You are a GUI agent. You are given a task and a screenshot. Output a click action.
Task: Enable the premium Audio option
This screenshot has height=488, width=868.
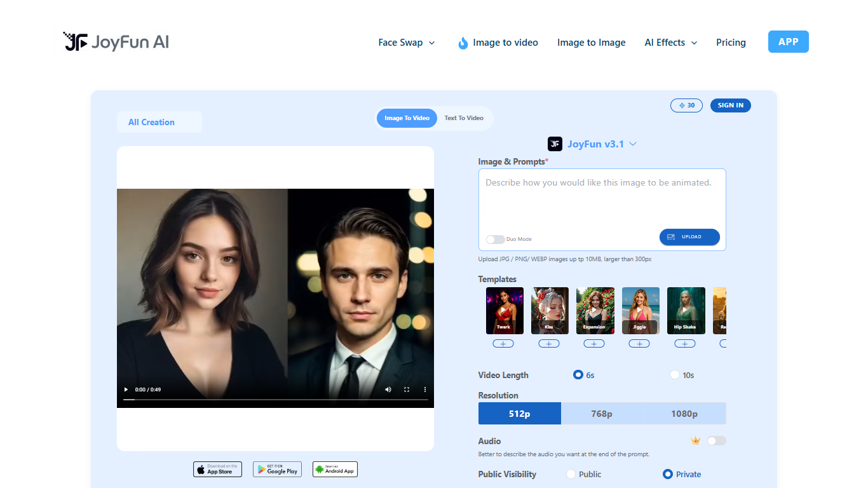click(x=716, y=440)
